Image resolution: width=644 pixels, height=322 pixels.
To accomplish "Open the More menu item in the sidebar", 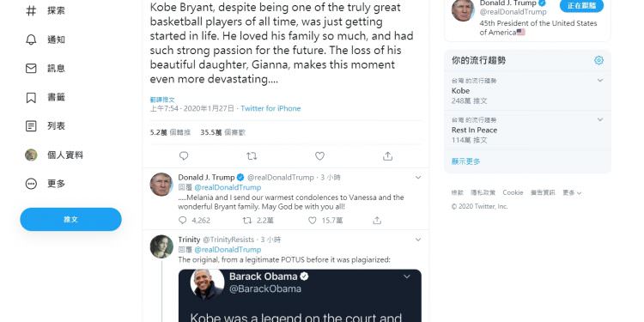I will (x=46, y=184).
